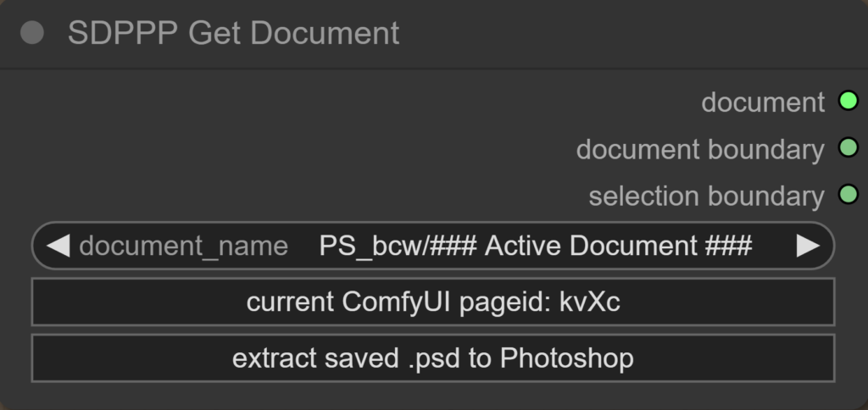This screenshot has width=868, height=410.
Task: Click the "selection boundary" output label
Action: coord(705,197)
